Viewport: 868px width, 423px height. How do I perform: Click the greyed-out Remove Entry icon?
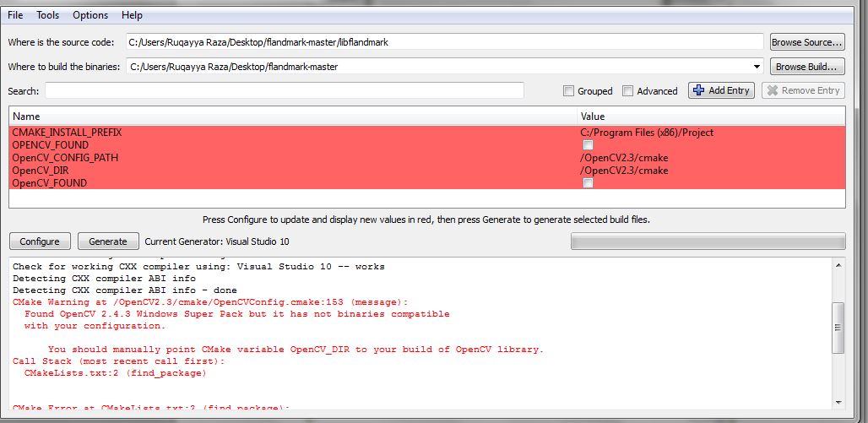click(772, 90)
